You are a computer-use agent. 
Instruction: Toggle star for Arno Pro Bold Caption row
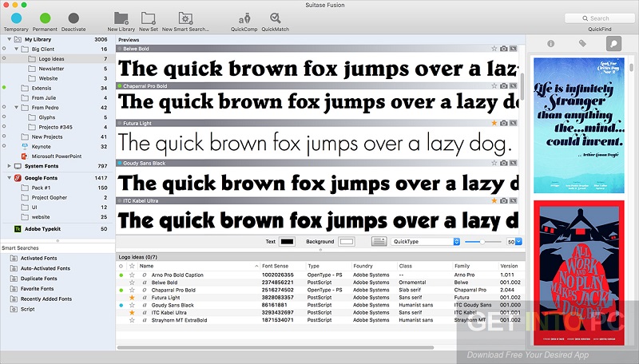coord(132,275)
